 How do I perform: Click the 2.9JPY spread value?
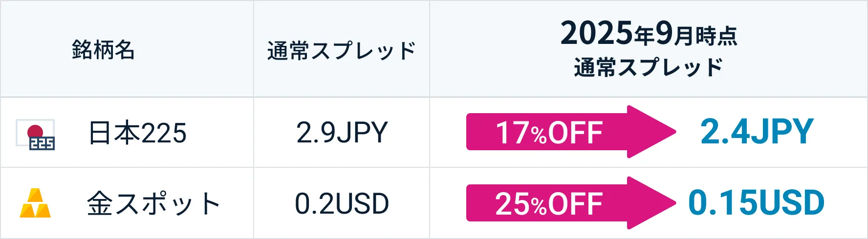(342, 133)
